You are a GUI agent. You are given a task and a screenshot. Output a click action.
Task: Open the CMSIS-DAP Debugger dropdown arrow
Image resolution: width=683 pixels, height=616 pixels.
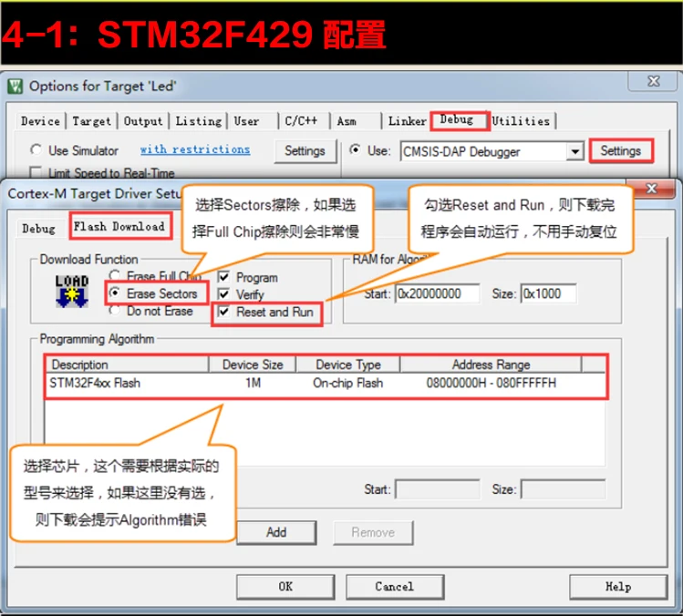point(575,151)
